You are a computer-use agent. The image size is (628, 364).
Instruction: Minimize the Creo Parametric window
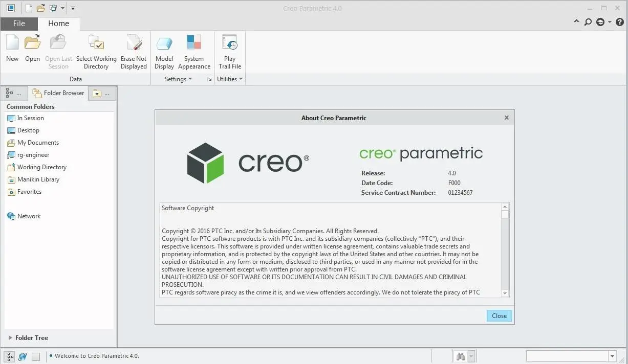[x=590, y=8]
